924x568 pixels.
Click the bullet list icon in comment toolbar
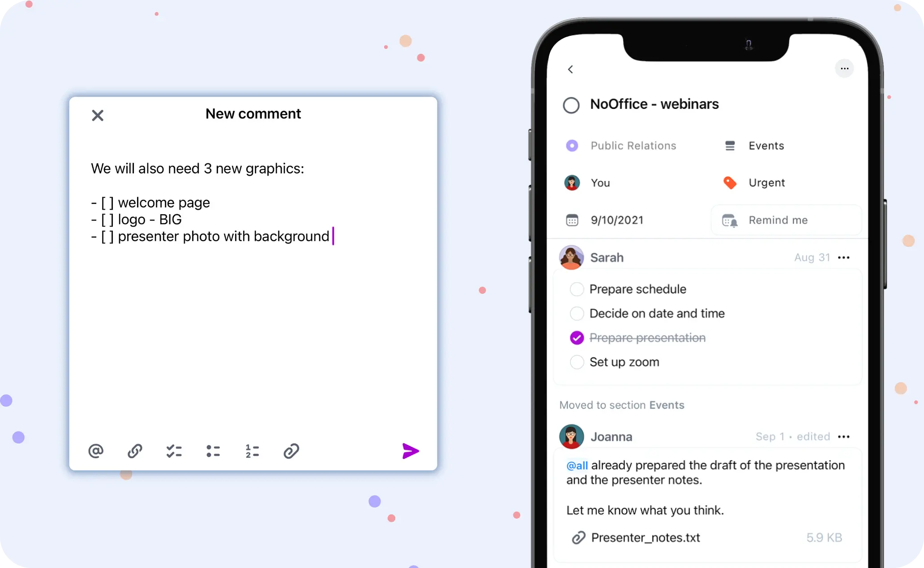click(x=213, y=451)
